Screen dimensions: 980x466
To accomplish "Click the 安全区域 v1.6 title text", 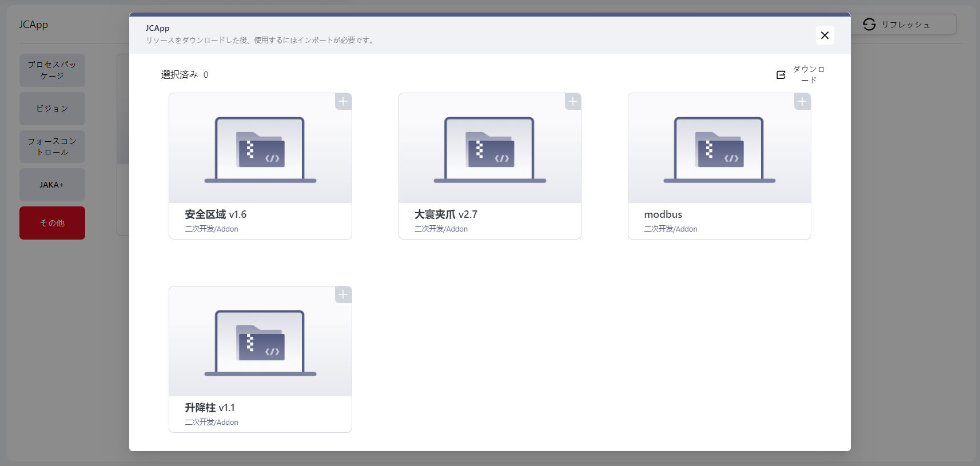I will tap(216, 214).
